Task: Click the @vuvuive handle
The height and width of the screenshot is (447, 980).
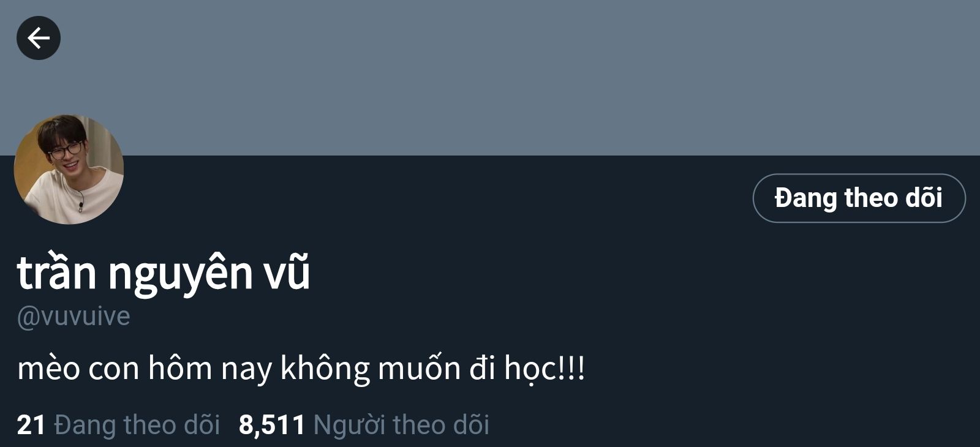Action: point(73,317)
